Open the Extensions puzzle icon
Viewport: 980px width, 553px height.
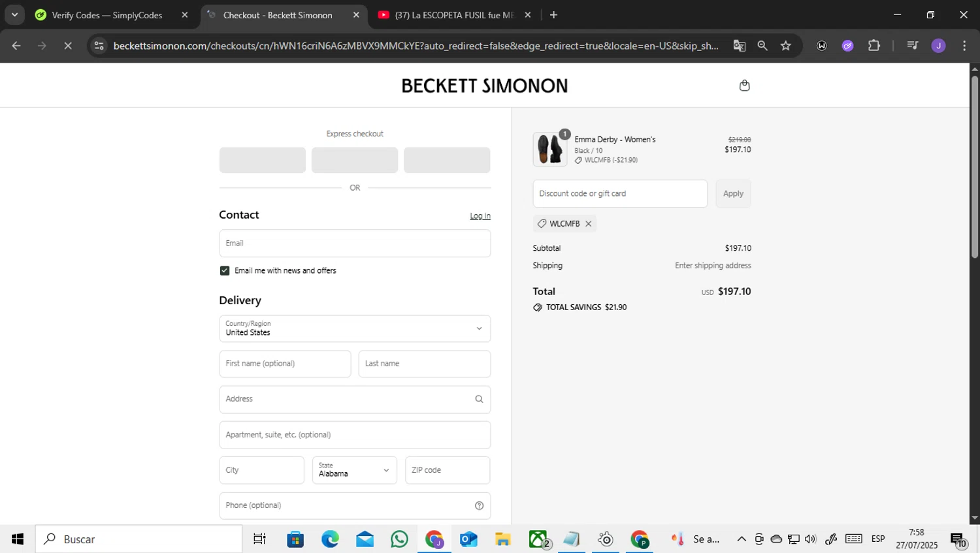pos(874,46)
